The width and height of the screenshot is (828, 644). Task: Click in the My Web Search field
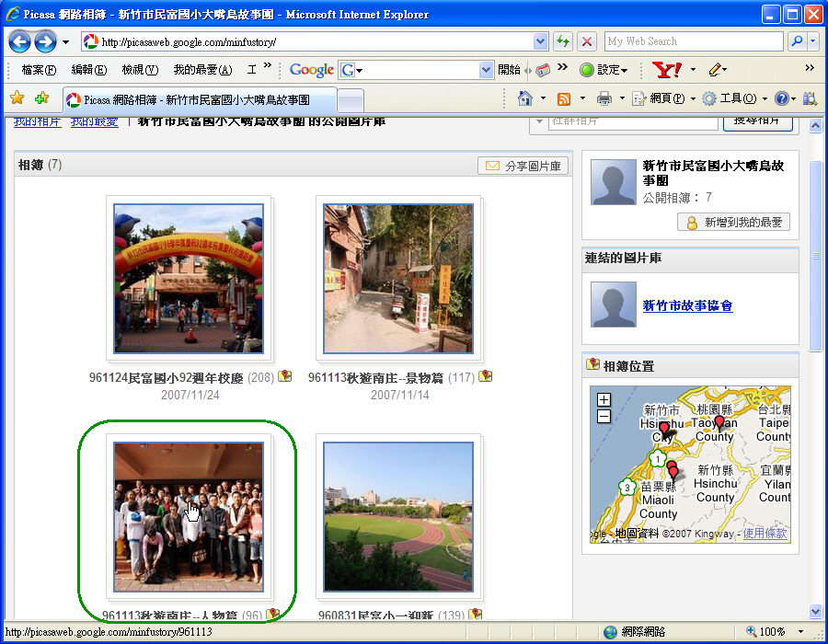693,41
